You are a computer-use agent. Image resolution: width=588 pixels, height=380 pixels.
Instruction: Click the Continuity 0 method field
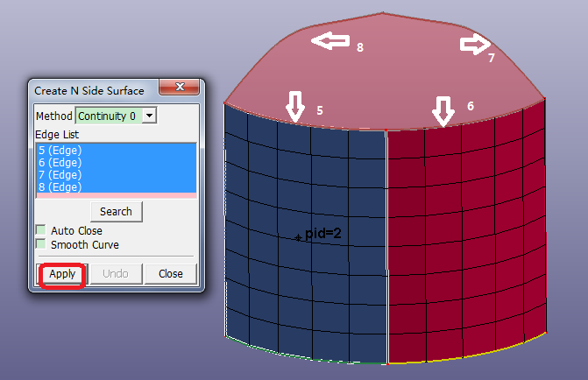point(108,116)
